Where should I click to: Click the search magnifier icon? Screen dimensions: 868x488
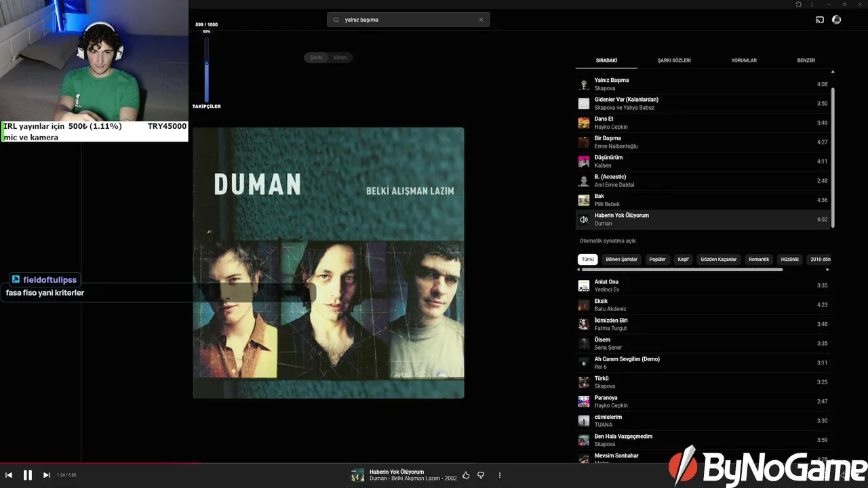336,20
